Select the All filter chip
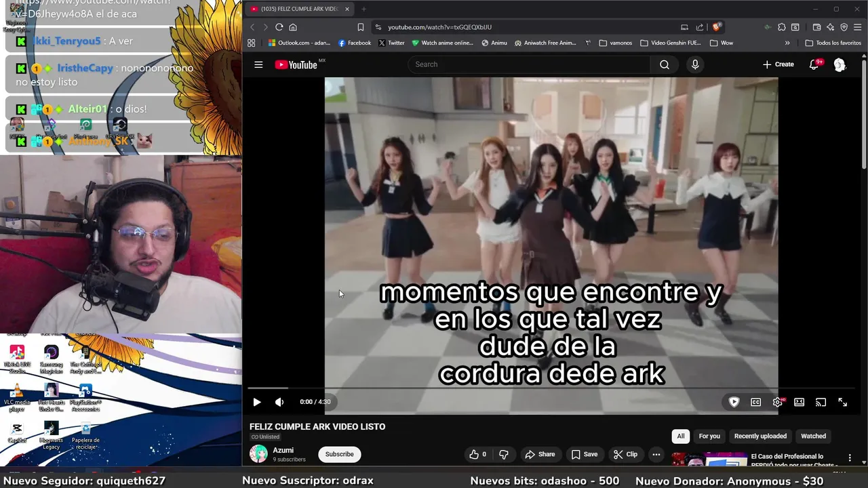Screen dimensions: 868x488 681,436
